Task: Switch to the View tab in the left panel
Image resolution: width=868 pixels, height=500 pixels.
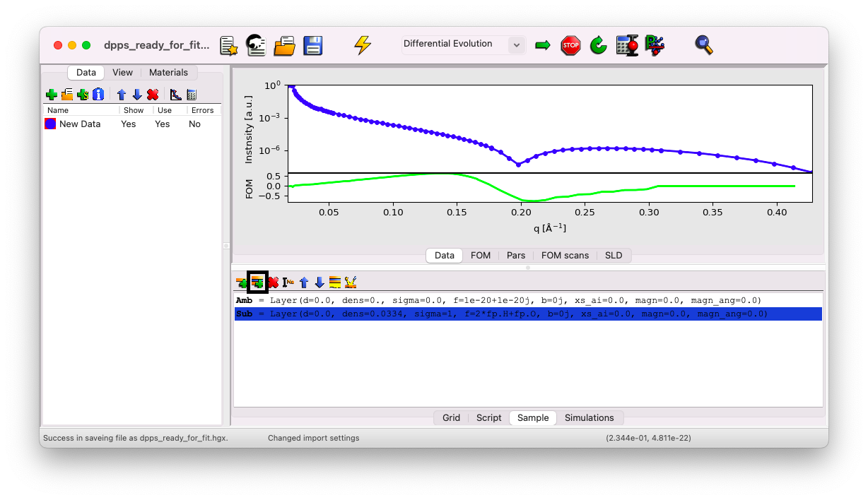Action: point(122,72)
